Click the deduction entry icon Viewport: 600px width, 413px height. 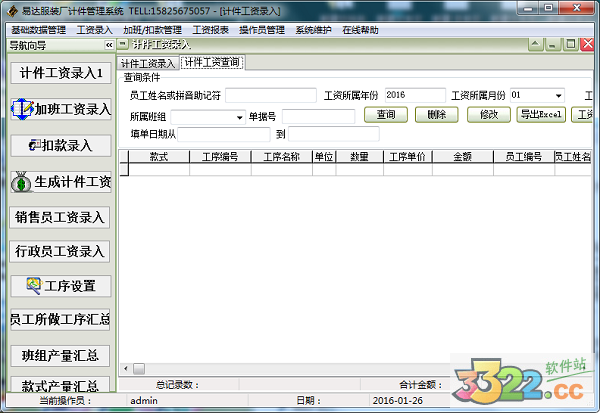[x=35, y=145]
